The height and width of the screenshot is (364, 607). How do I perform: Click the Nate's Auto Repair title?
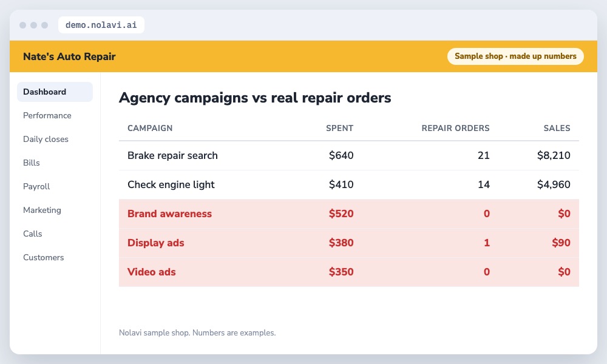click(69, 56)
